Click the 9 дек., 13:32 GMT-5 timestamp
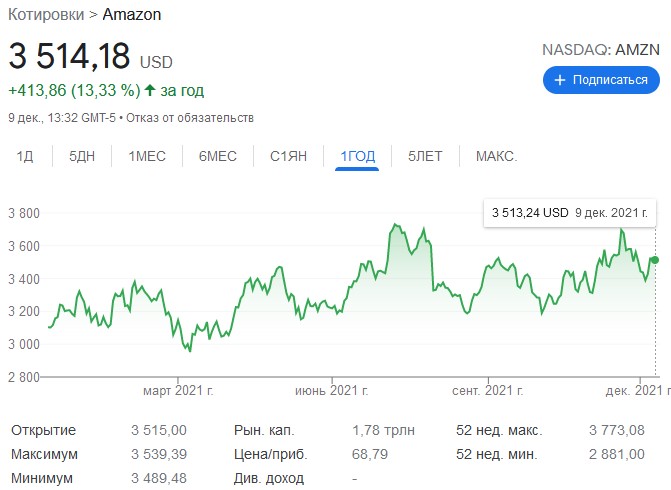 pos(62,118)
